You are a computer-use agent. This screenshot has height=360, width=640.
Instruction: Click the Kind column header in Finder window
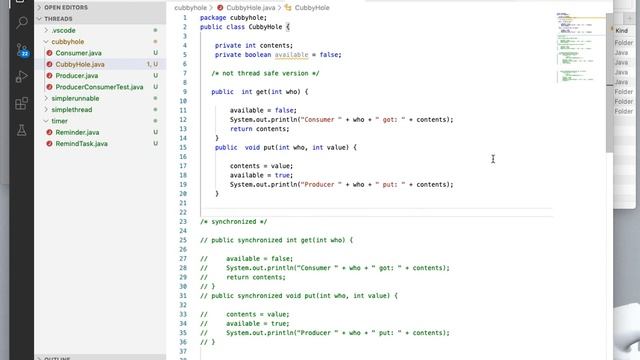[x=622, y=31]
